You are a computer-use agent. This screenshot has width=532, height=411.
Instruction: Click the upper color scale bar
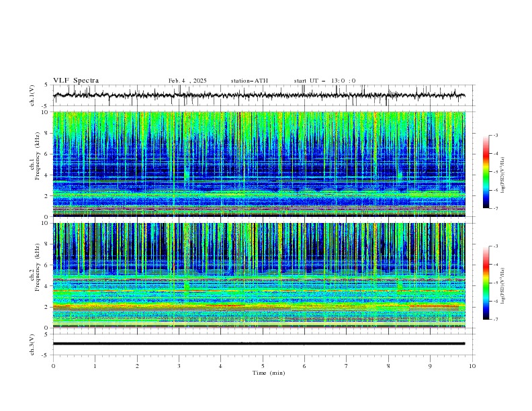pyautogui.click(x=486, y=171)
